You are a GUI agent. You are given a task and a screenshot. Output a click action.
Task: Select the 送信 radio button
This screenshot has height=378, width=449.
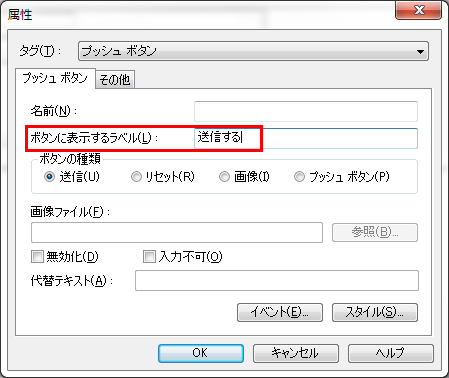(x=49, y=176)
